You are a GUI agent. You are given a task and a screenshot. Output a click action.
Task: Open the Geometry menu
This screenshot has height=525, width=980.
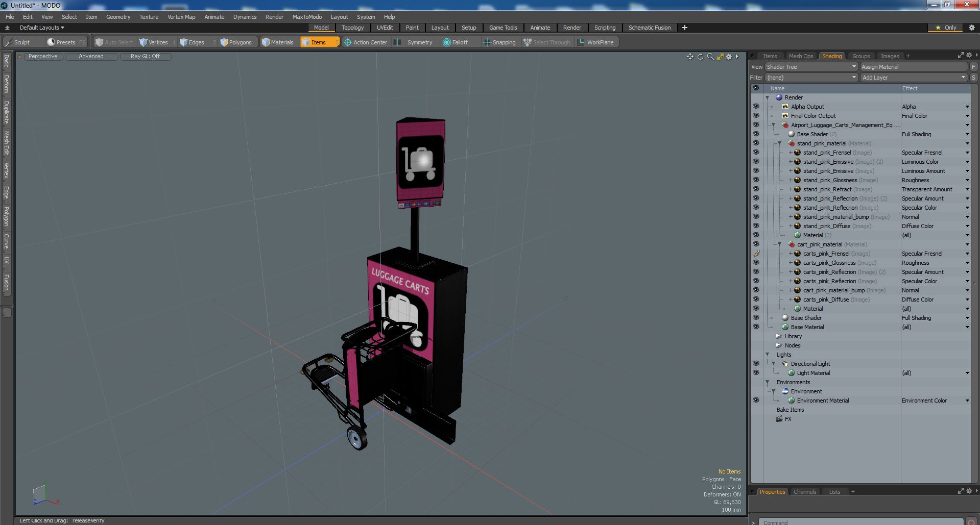(118, 17)
